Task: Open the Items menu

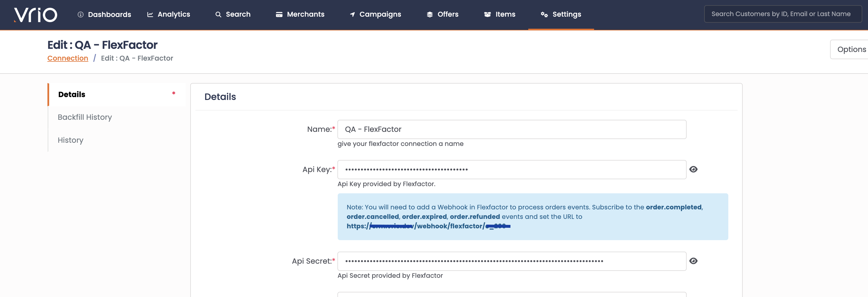Action: (x=505, y=14)
